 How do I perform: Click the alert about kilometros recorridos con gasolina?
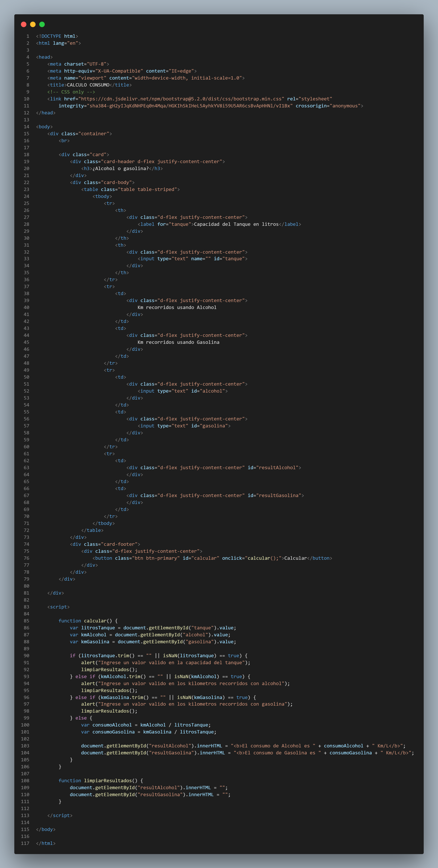(187, 704)
